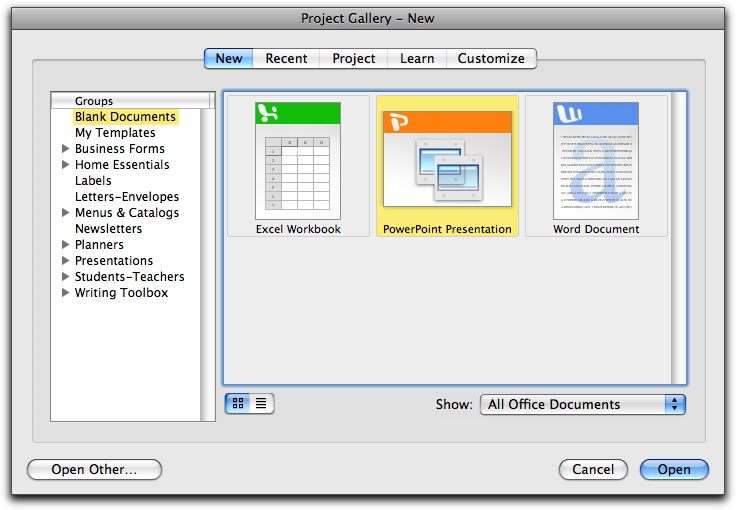Click the Open Other... button

(94, 469)
